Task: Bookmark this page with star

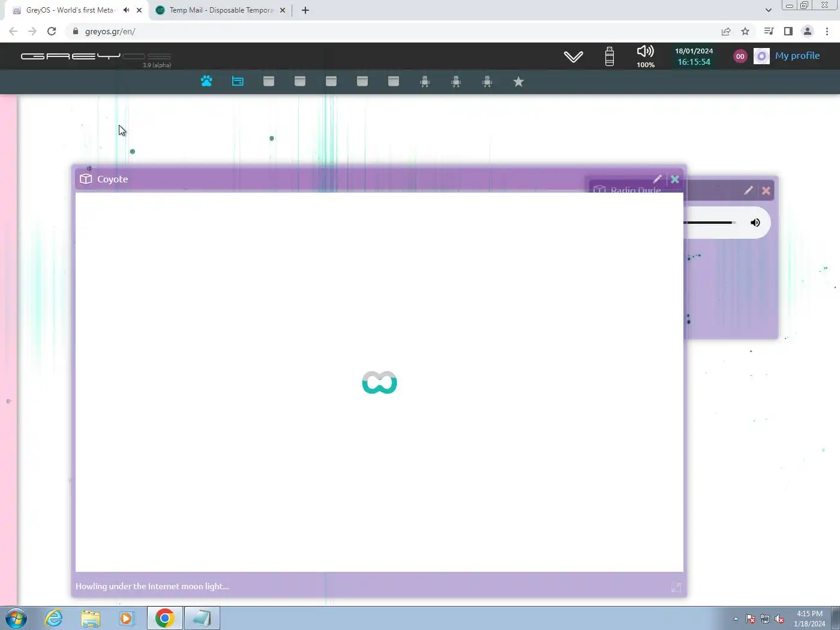Action: (745, 31)
